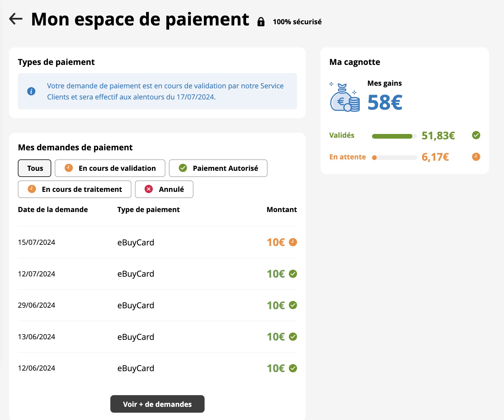Click the back arrow icon

[x=16, y=19]
